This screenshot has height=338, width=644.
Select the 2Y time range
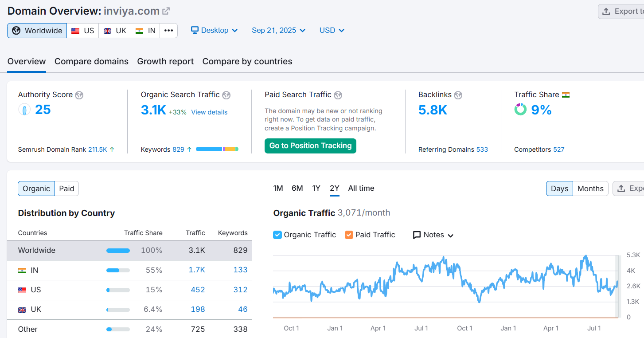tap(335, 189)
